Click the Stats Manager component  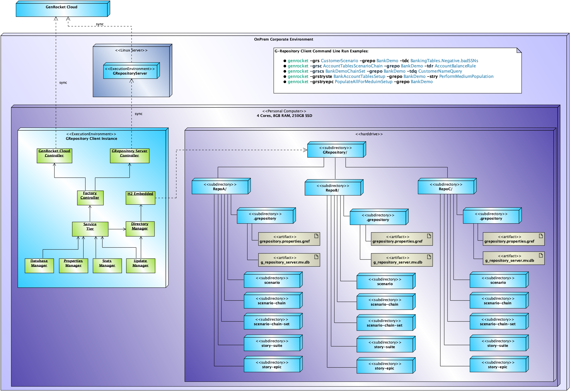107,266
